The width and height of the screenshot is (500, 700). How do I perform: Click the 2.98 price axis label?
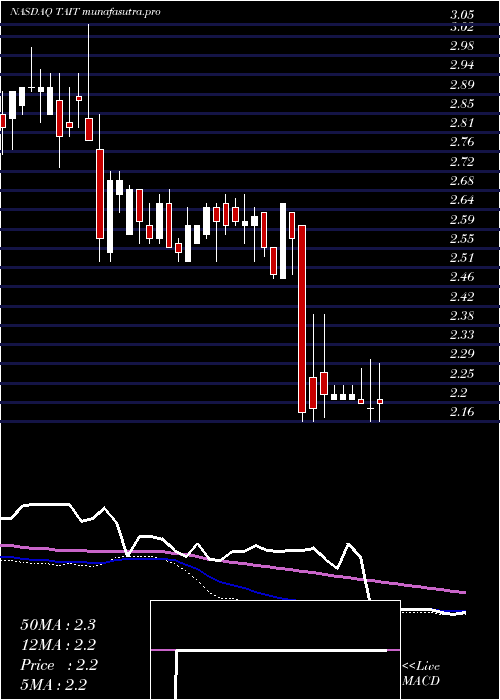[462, 46]
